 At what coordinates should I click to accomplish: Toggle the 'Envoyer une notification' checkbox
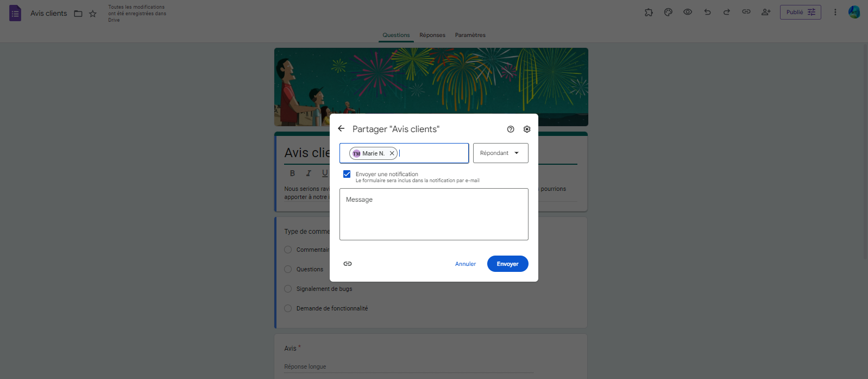coord(347,174)
